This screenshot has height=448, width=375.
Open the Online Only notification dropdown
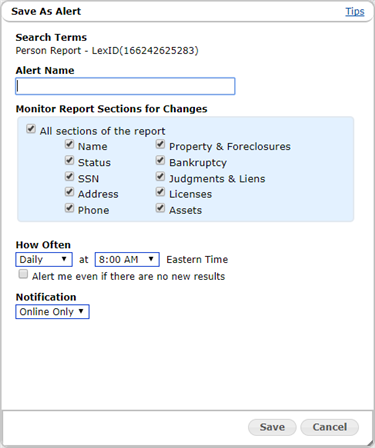52,312
